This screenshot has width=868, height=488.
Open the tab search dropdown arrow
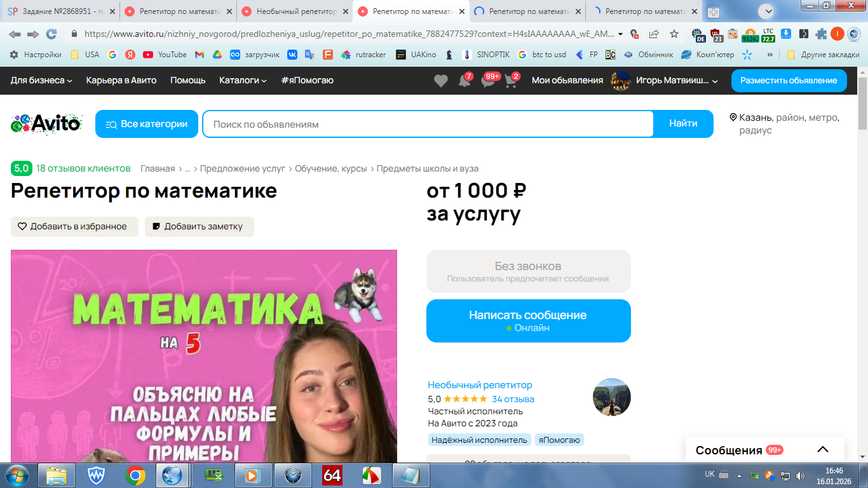[x=766, y=11]
